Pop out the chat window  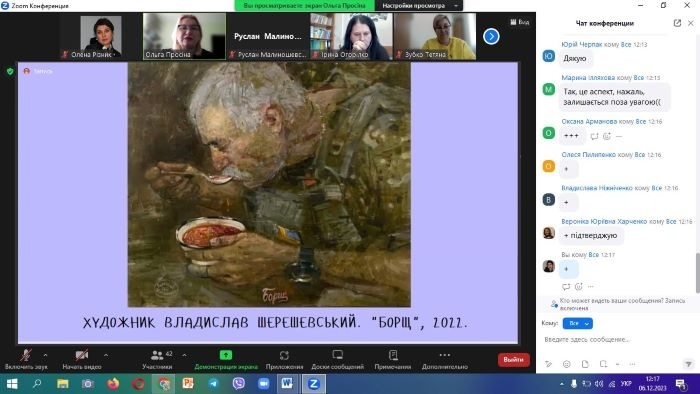[x=677, y=23]
